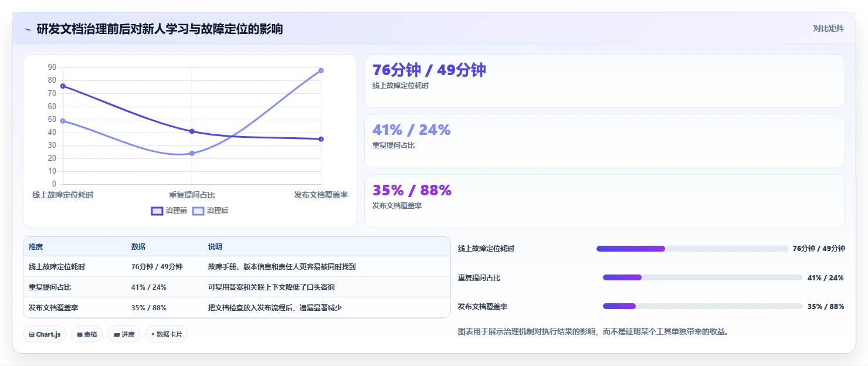
Task: Click y-axis tick label 50
Action: [52, 119]
